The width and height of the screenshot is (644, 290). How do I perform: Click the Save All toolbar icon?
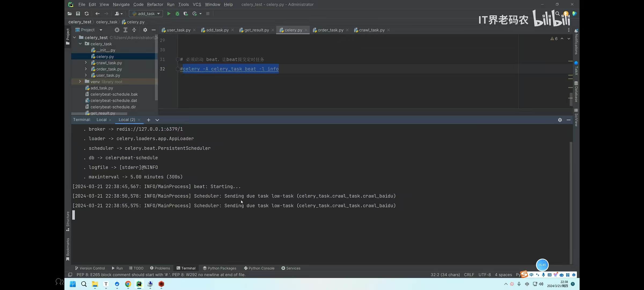78,14
